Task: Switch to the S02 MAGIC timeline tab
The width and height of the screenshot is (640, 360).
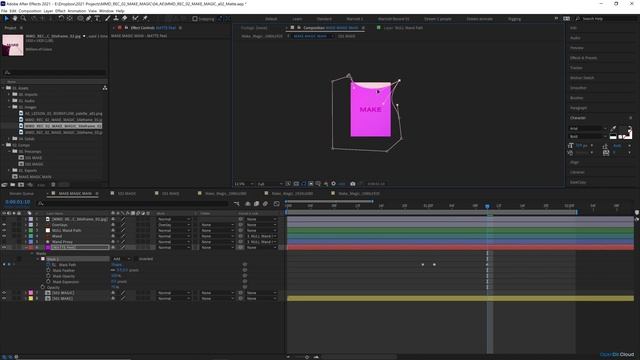Action: 127,193
